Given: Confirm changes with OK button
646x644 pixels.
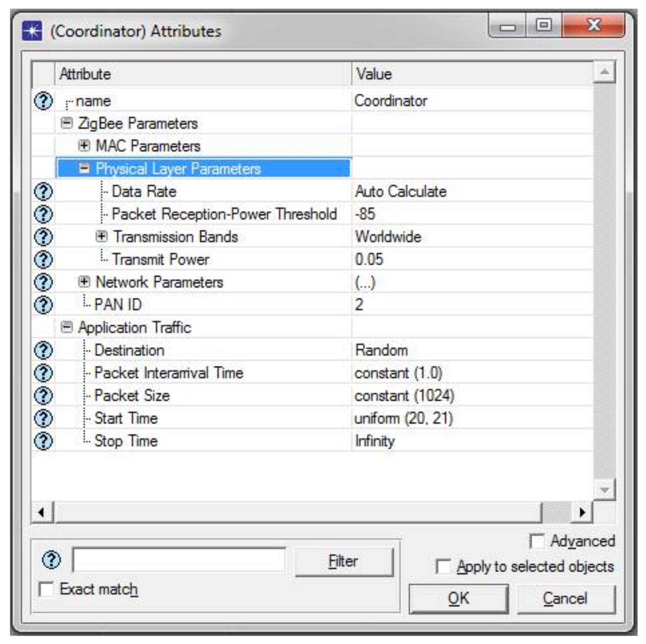Looking at the screenshot, I should coord(458,598).
